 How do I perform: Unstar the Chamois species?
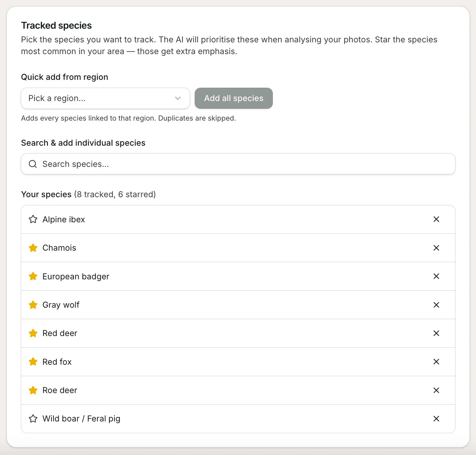click(x=33, y=248)
